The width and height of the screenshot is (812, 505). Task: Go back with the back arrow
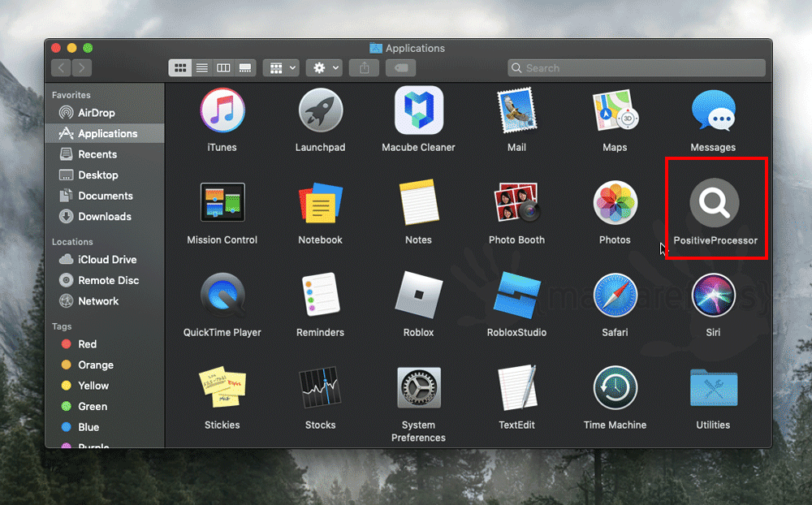(x=61, y=68)
